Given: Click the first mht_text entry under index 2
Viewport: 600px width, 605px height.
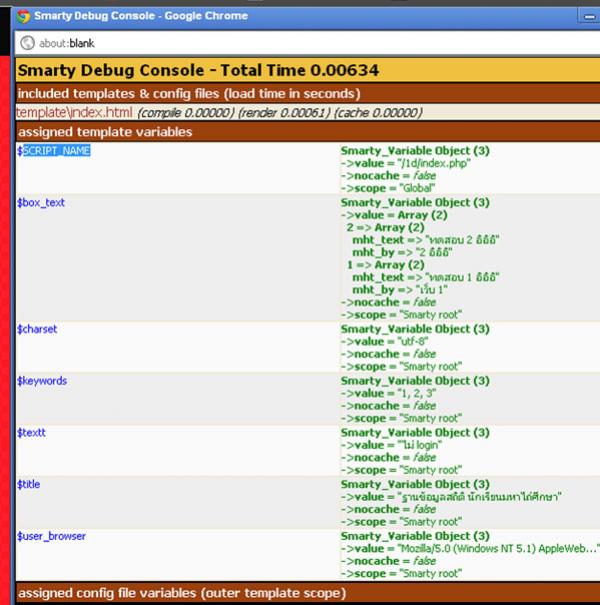Looking at the screenshot, I should click(x=426, y=240).
